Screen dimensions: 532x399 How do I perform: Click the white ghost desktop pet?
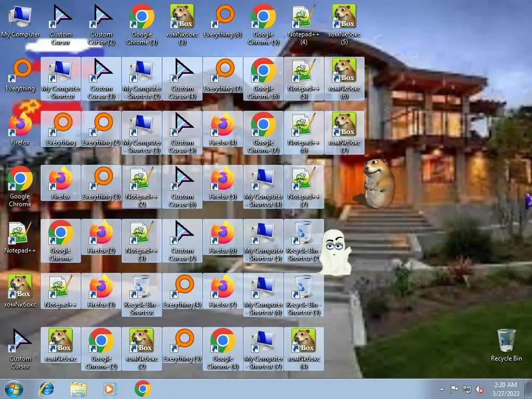[x=335, y=252]
